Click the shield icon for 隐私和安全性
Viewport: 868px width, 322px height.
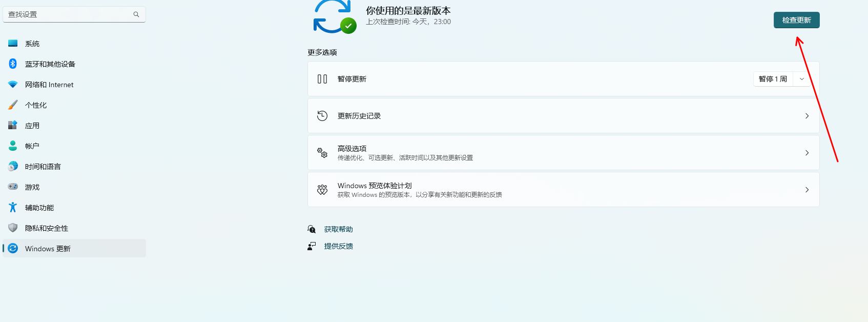click(x=13, y=228)
